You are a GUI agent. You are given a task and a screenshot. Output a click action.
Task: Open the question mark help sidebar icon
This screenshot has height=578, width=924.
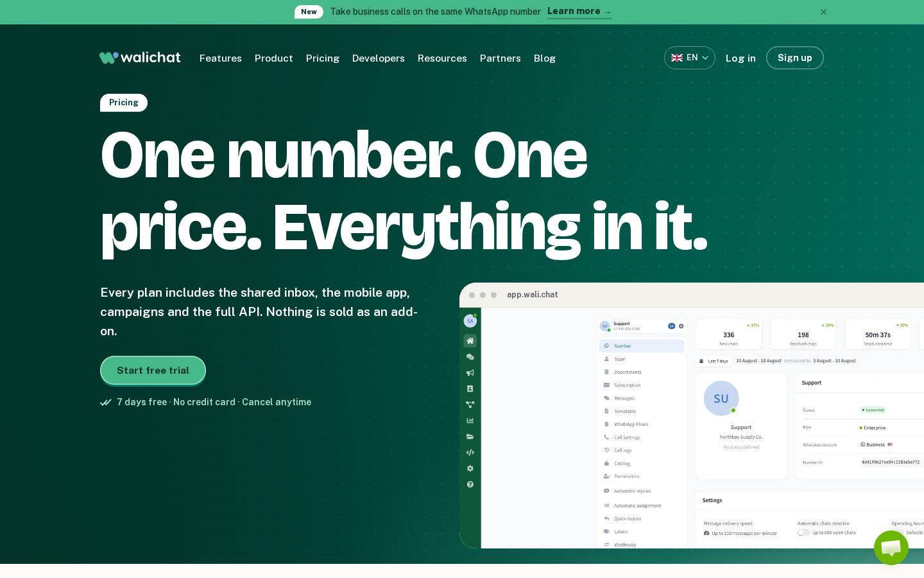click(x=470, y=484)
